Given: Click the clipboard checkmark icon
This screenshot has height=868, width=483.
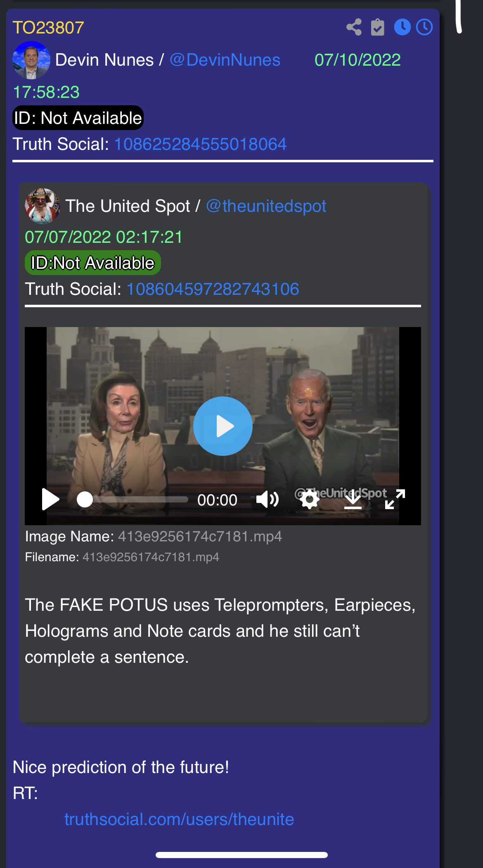Looking at the screenshot, I should (x=377, y=27).
